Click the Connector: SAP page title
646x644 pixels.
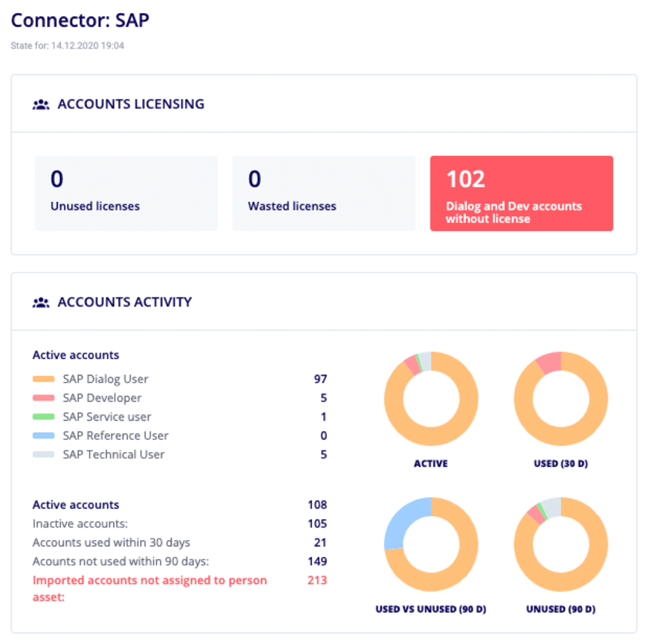[x=80, y=21]
